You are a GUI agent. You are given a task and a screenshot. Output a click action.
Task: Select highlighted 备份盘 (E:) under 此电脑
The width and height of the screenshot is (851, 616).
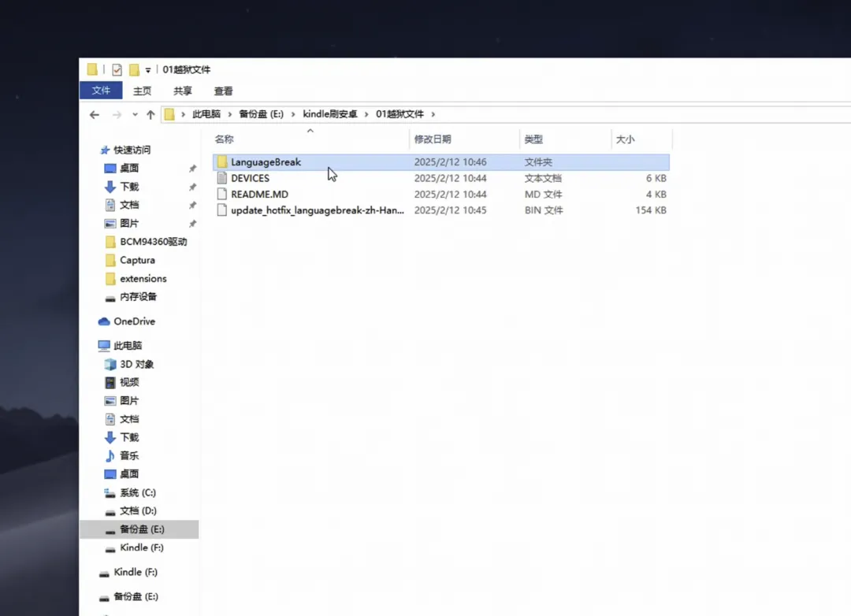coord(139,529)
